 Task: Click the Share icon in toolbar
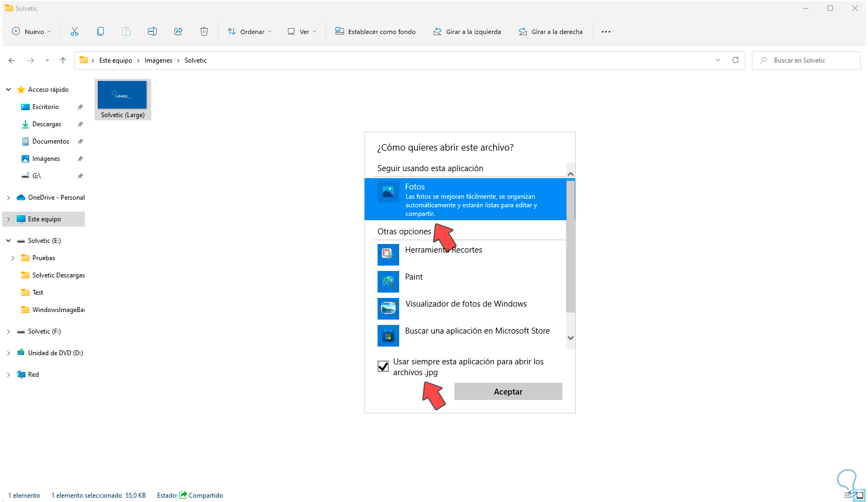178,32
